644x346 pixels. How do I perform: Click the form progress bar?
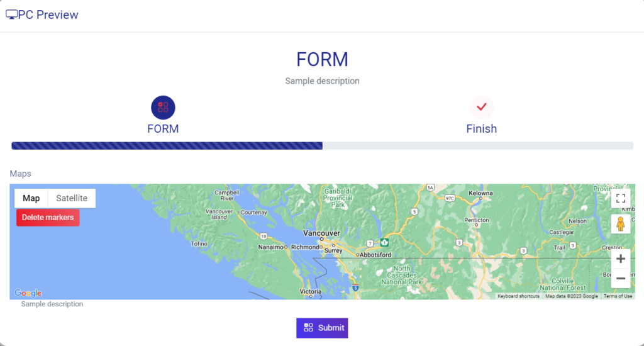(x=322, y=146)
